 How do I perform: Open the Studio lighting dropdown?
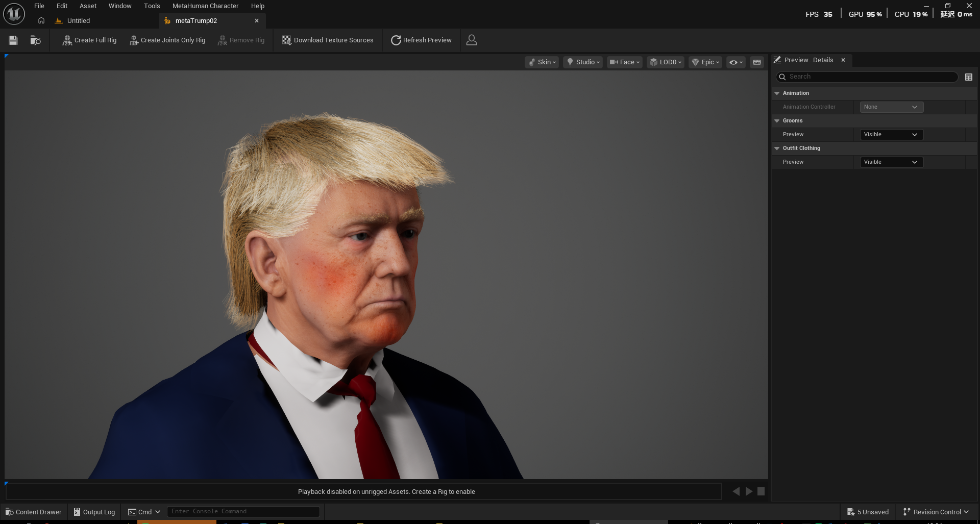(583, 62)
